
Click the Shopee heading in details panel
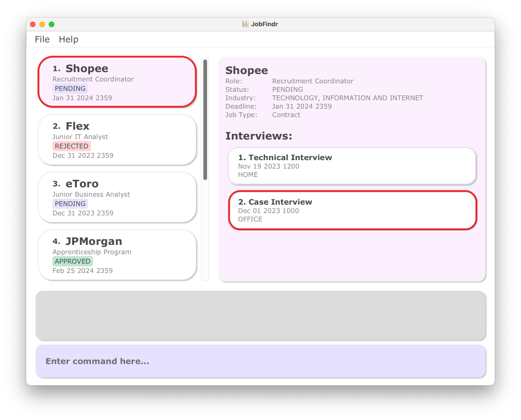coord(246,70)
